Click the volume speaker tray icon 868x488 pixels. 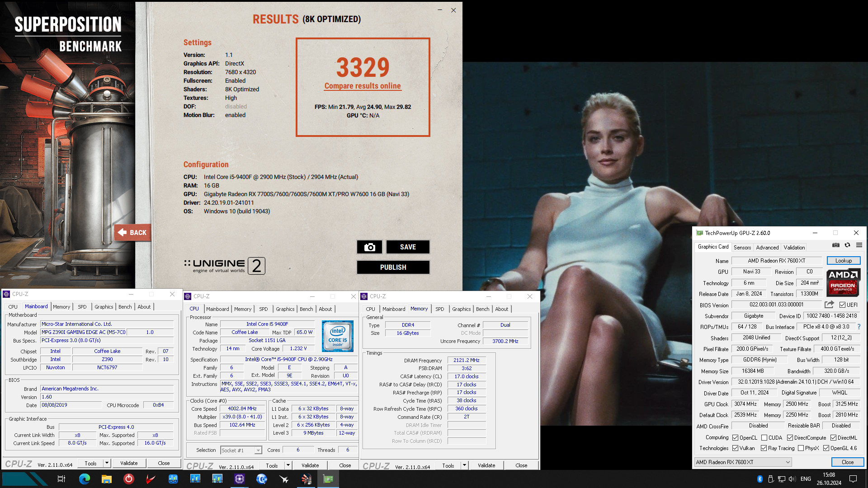click(x=792, y=479)
